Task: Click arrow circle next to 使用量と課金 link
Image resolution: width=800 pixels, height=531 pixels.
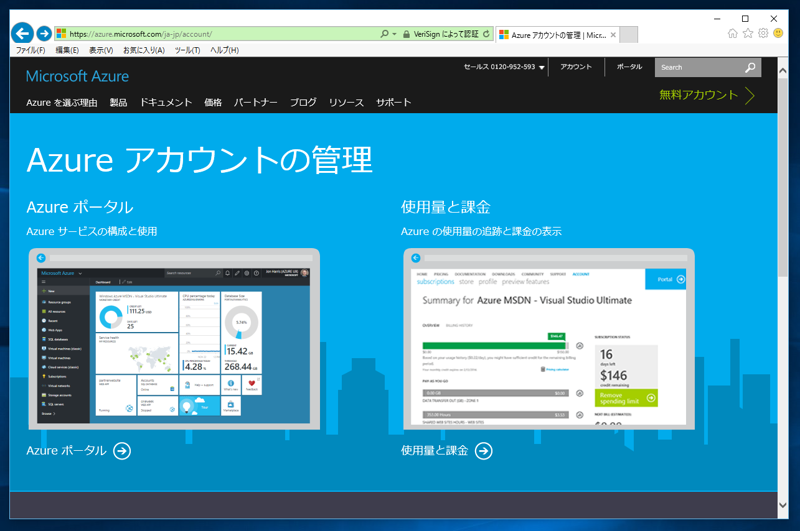Action: (x=484, y=451)
